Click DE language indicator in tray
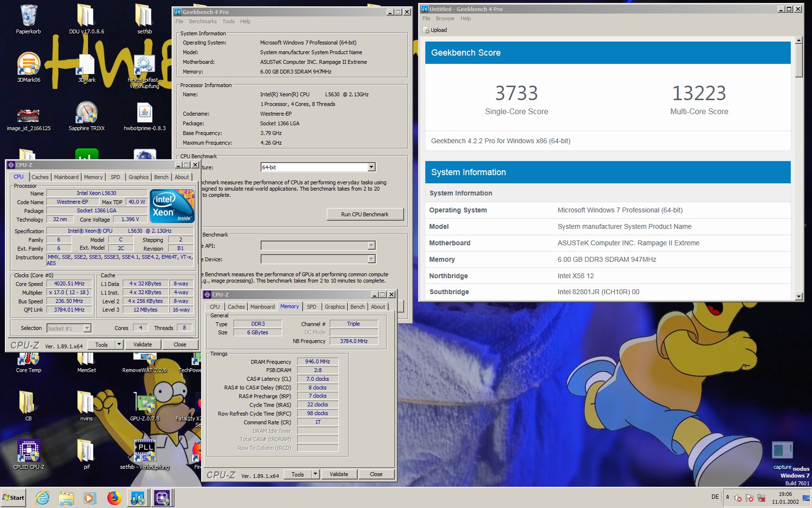812x508 pixels. (x=715, y=497)
